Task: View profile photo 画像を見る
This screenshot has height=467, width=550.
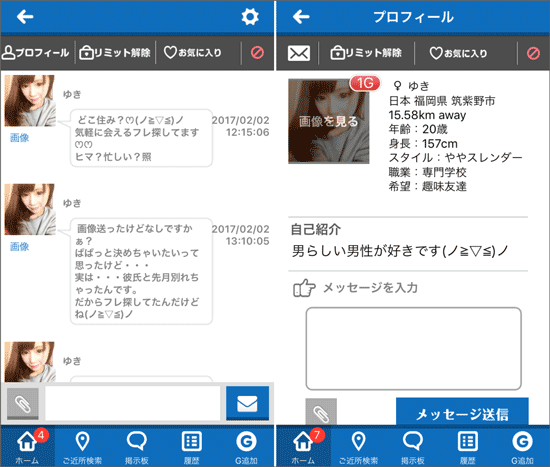Action: point(329,121)
